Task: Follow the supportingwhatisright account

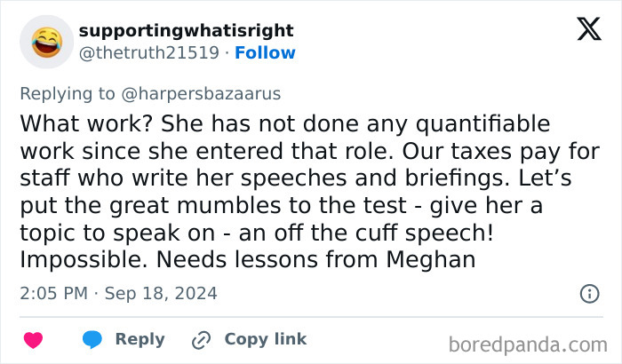Action: tap(265, 52)
